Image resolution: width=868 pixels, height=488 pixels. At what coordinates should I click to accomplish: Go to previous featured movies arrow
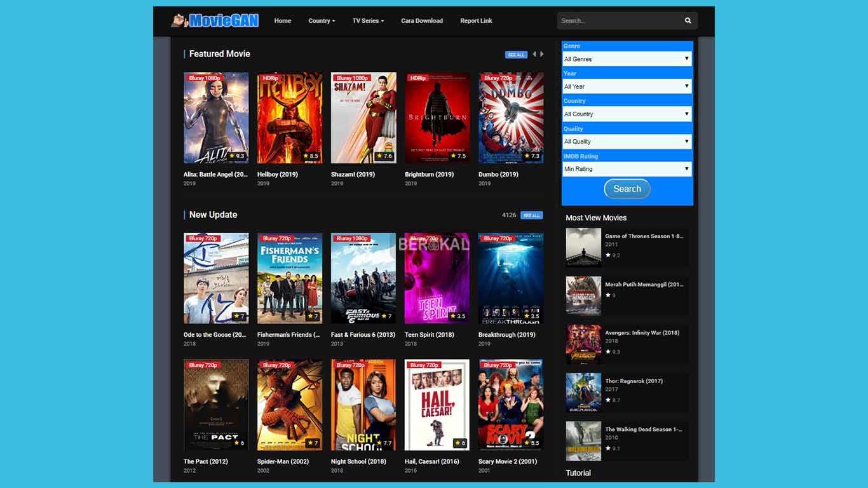tap(534, 54)
